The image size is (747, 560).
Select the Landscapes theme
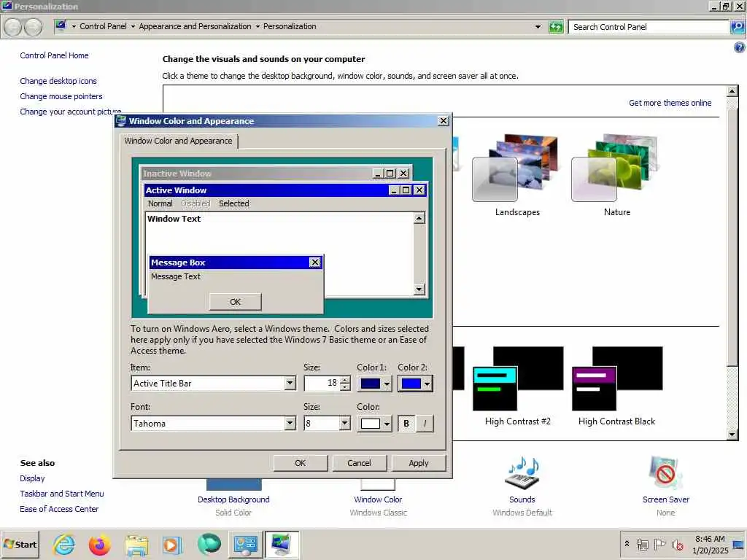click(x=517, y=175)
